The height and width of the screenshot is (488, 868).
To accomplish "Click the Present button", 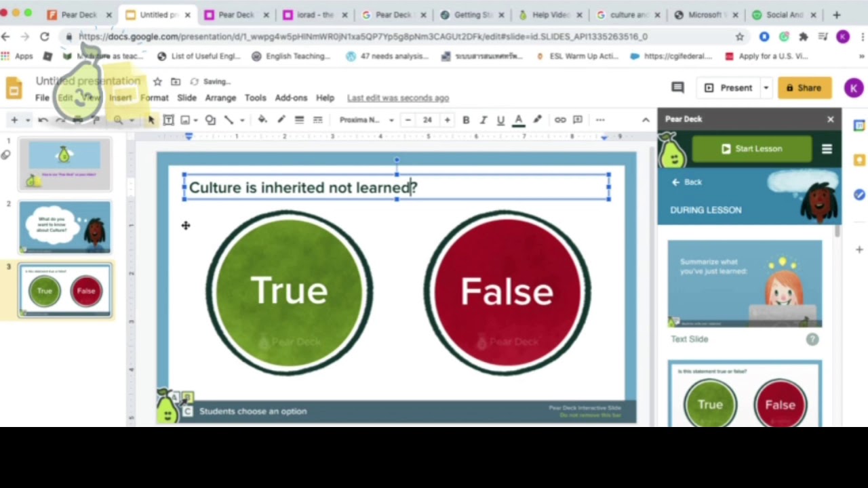I will point(728,87).
